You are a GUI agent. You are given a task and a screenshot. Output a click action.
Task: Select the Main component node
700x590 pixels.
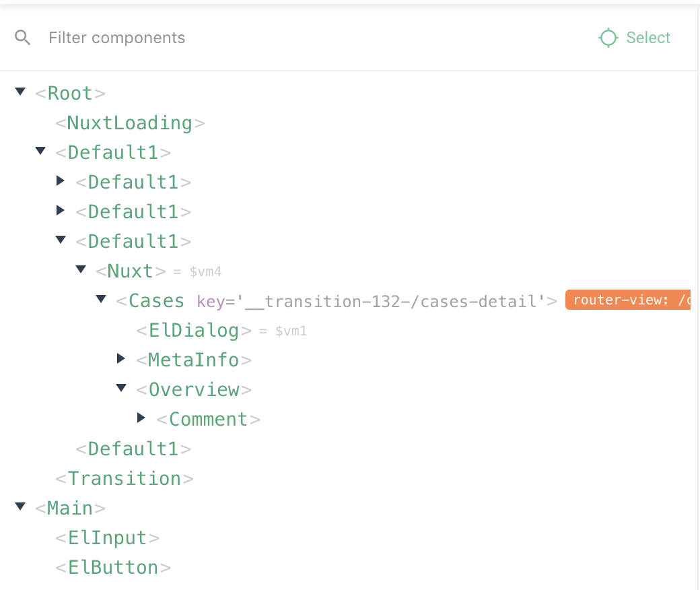(x=70, y=509)
